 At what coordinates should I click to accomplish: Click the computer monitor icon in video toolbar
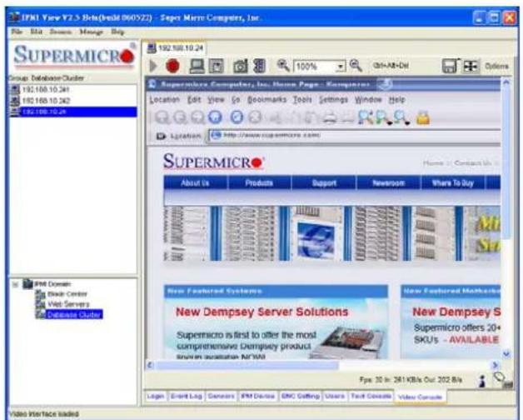point(197,66)
